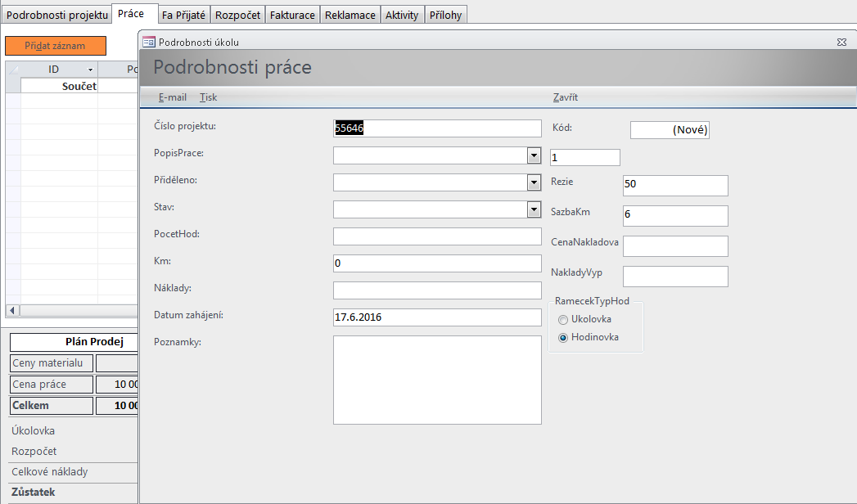Select the Ukolovka radio option
Image resolution: width=857 pixels, height=504 pixels.
point(563,319)
